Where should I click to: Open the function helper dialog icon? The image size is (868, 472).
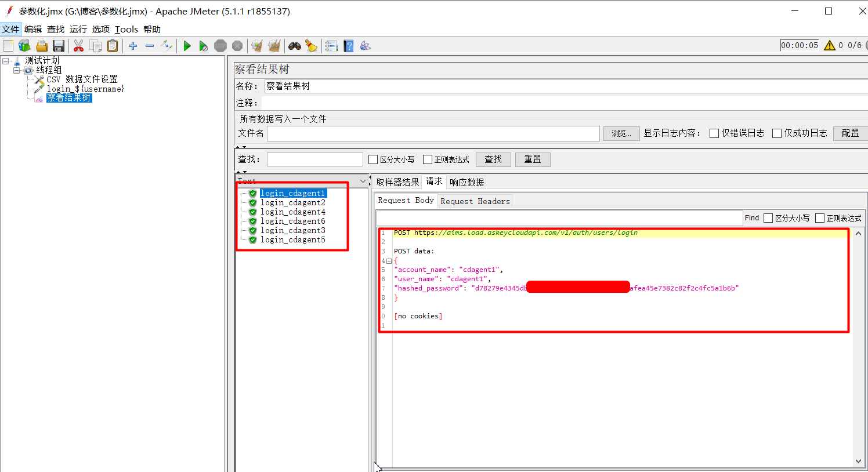(x=331, y=46)
